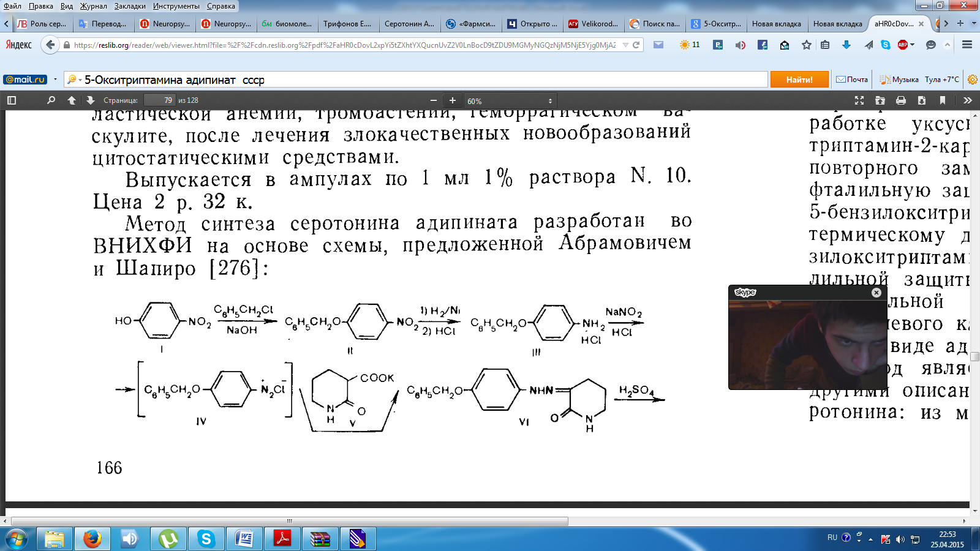Print the PDF document
Image resolution: width=980 pixels, height=551 pixels.
901,100
